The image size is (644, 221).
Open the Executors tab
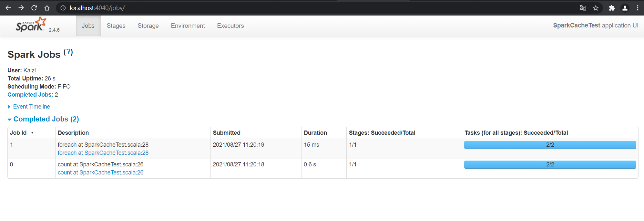[230, 26]
